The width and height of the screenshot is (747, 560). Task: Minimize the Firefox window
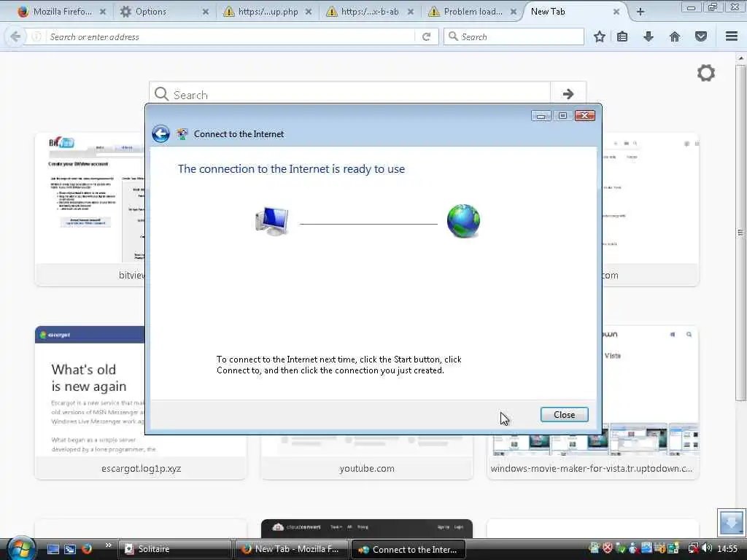click(x=692, y=7)
